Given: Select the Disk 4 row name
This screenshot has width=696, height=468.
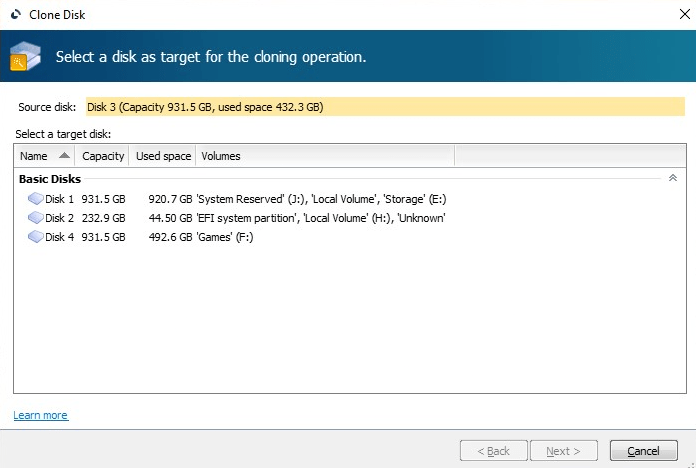Looking at the screenshot, I should click(x=59, y=237).
